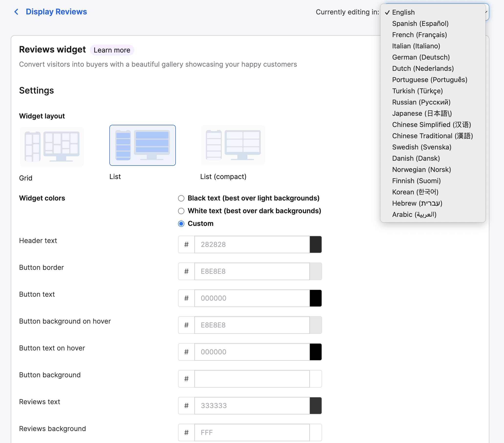Focus the Button border hex input
This screenshot has width=504, height=443.
[x=252, y=271]
